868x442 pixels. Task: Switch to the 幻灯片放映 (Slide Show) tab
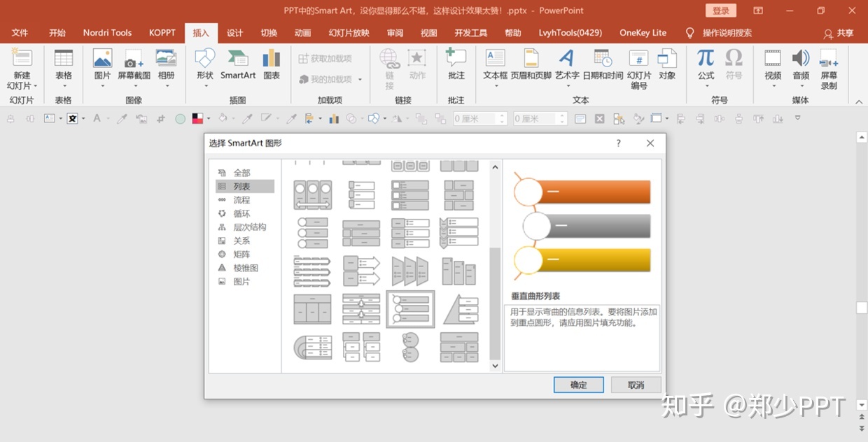point(349,33)
